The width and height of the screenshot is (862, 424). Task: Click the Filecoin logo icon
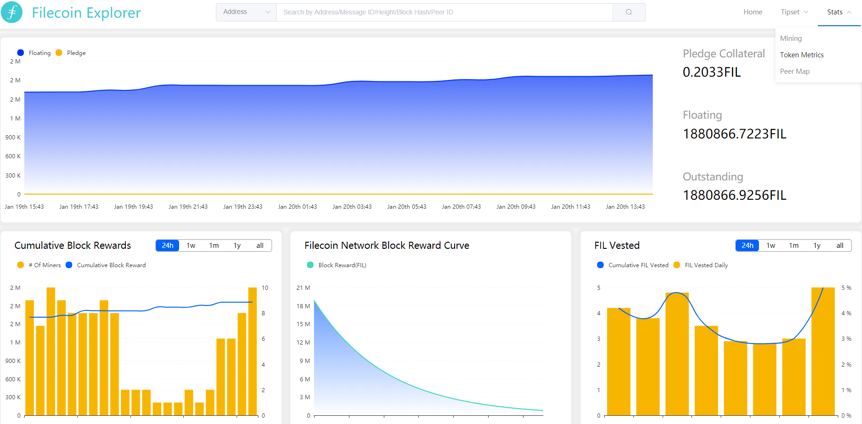click(12, 12)
